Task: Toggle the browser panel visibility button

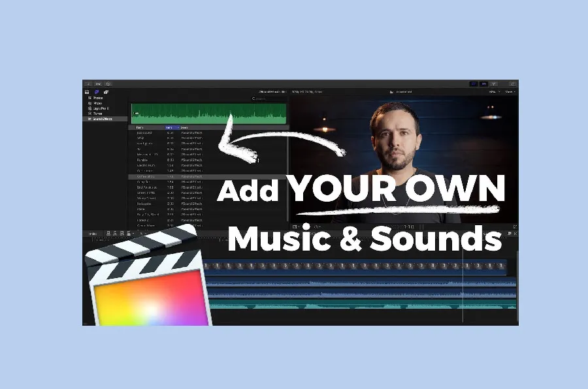Action: coord(474,84)
